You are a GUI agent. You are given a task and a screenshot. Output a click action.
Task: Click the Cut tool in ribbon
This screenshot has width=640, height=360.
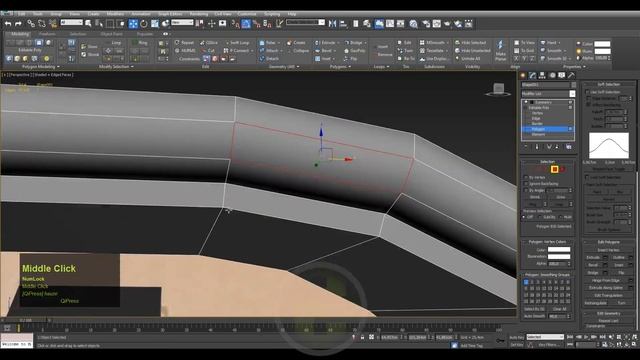(x=208, y=51)
